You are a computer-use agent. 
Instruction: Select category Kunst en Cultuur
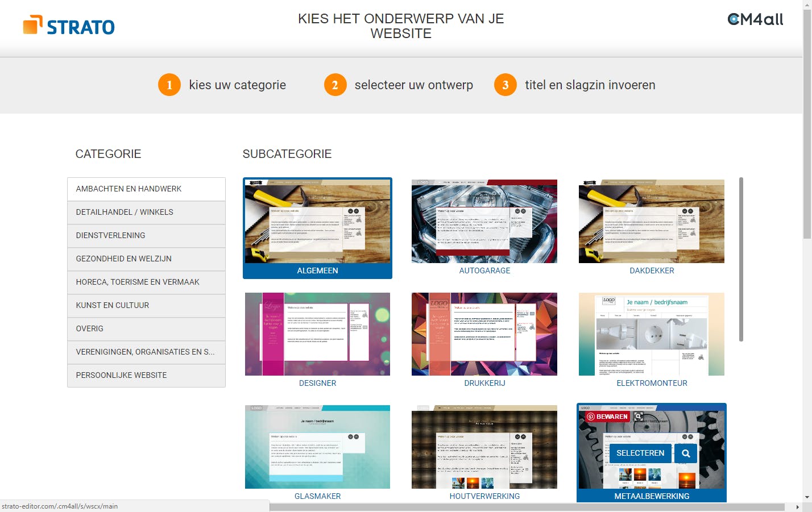(x=146, y=305)
